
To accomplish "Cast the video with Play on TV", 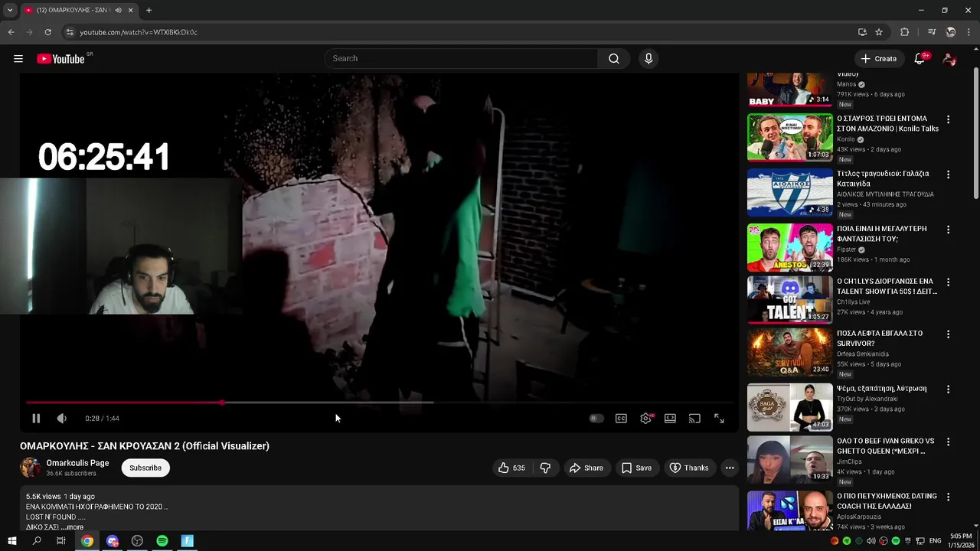I will pos(694,419).
